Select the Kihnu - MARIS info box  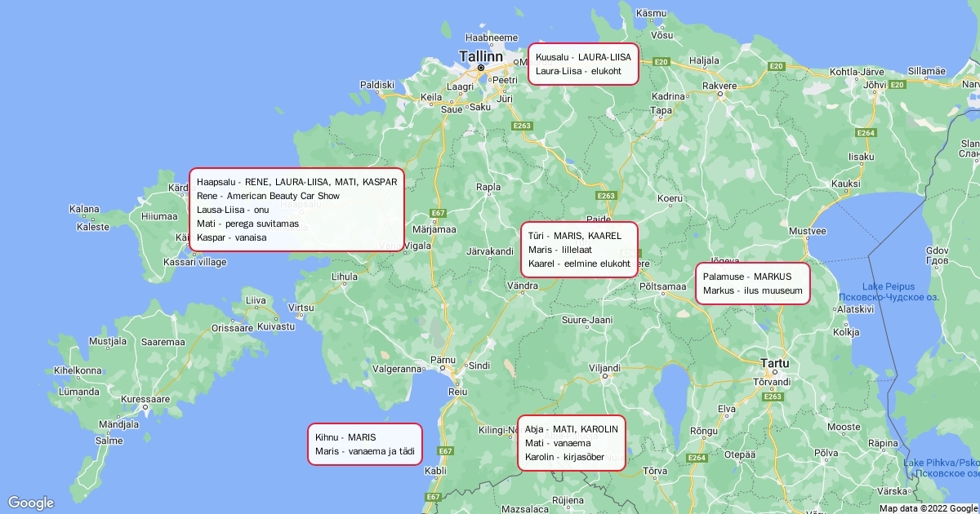tap(364, 444)
